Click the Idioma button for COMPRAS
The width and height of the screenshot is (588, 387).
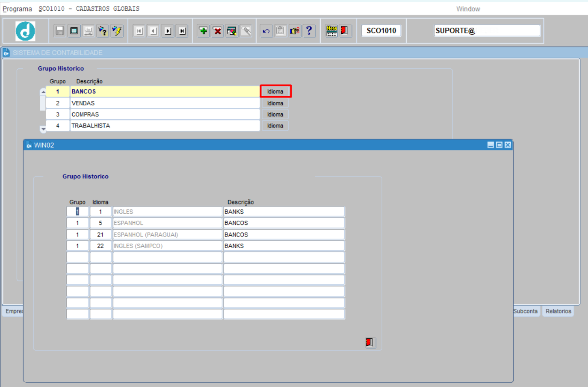(275, 115)
